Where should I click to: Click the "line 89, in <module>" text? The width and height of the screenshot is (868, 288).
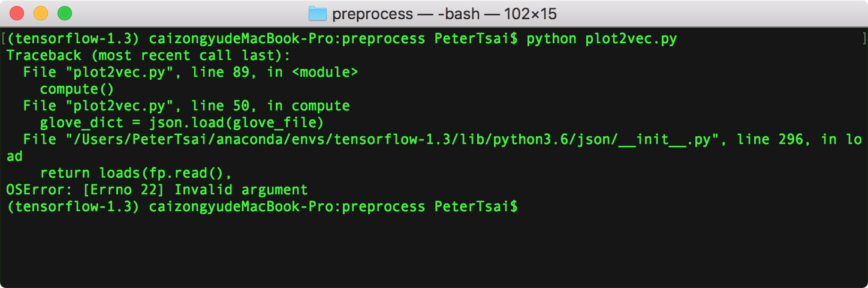point(275,73)
